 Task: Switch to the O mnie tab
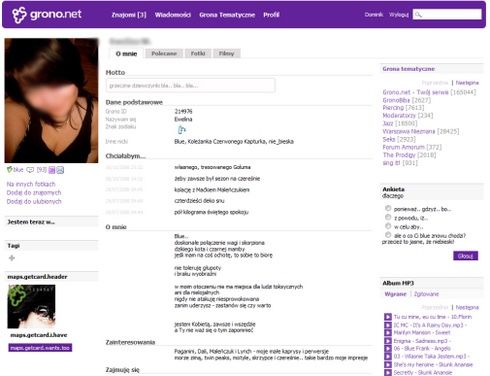(126, 54)
